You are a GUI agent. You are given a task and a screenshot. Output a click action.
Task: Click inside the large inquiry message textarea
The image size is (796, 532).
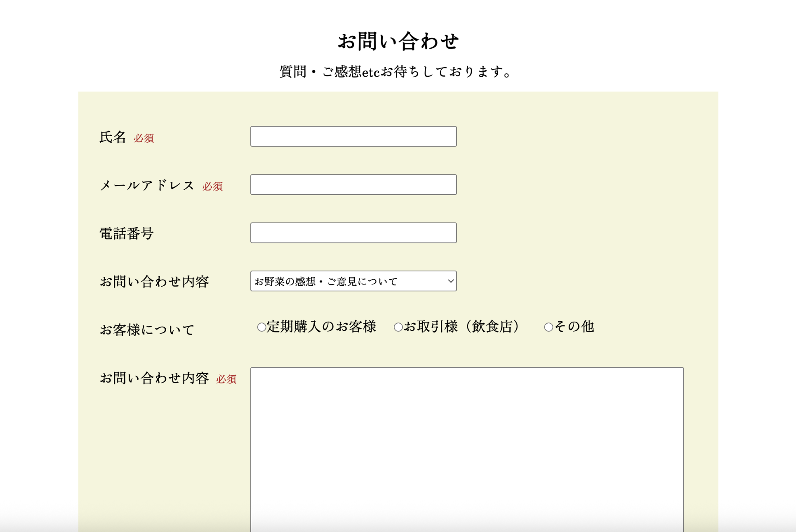466,445
